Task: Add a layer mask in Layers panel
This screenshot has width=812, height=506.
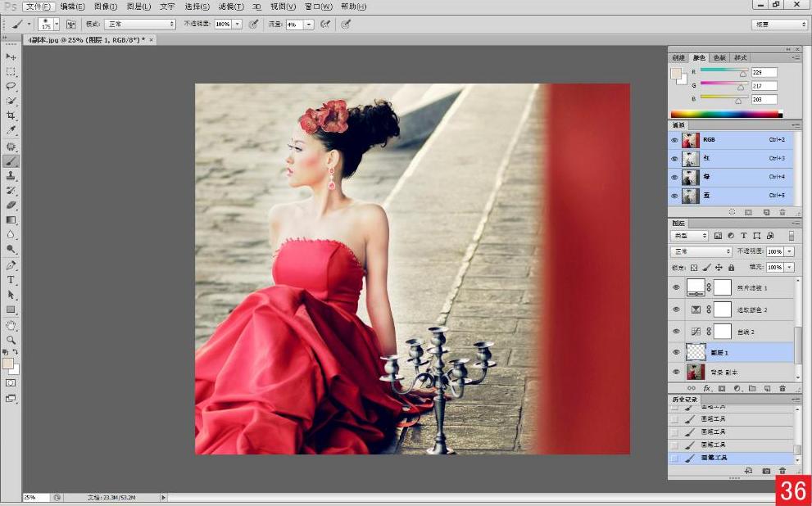Action: [x=722, y=388]
